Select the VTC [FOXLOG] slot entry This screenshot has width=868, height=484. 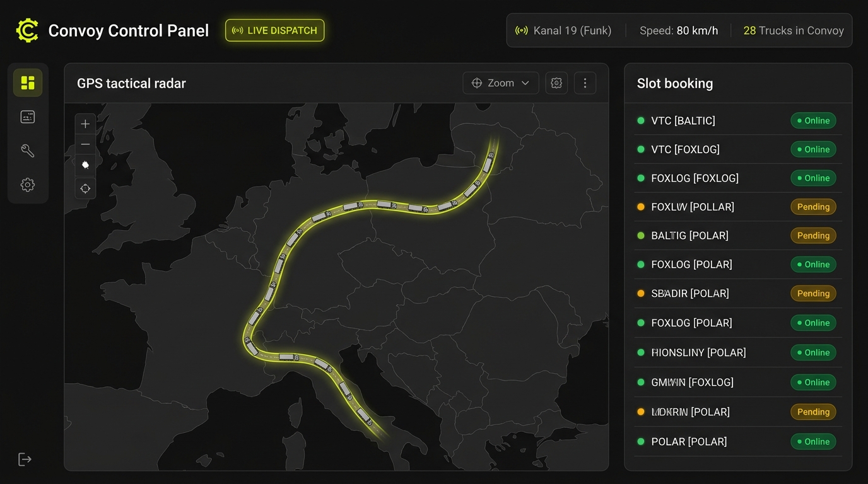[x=738, y=149]
